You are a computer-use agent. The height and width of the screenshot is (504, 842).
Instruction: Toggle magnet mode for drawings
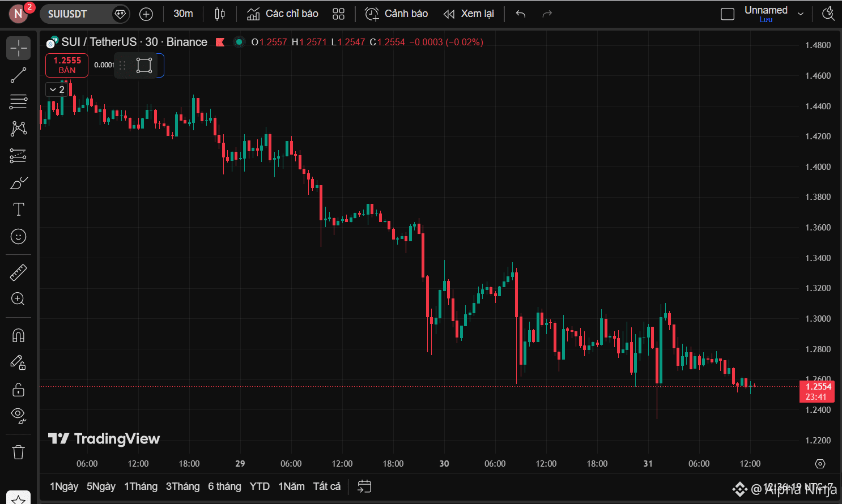click(x=18, y=336)
